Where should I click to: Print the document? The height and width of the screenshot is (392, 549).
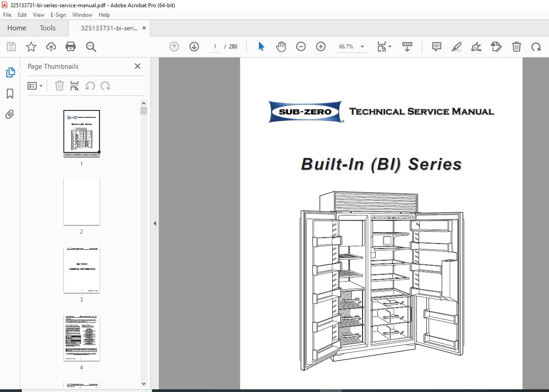(71, 47)
